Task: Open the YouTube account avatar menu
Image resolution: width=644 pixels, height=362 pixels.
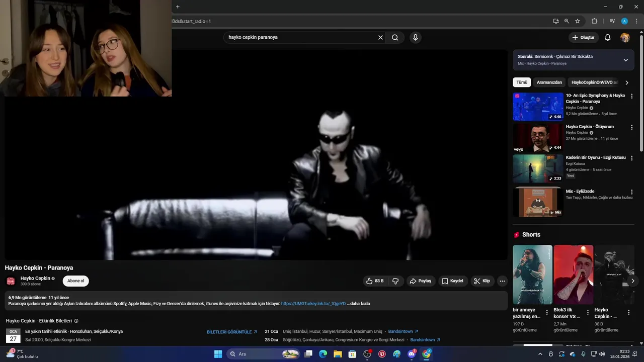Action: [625, 38]
